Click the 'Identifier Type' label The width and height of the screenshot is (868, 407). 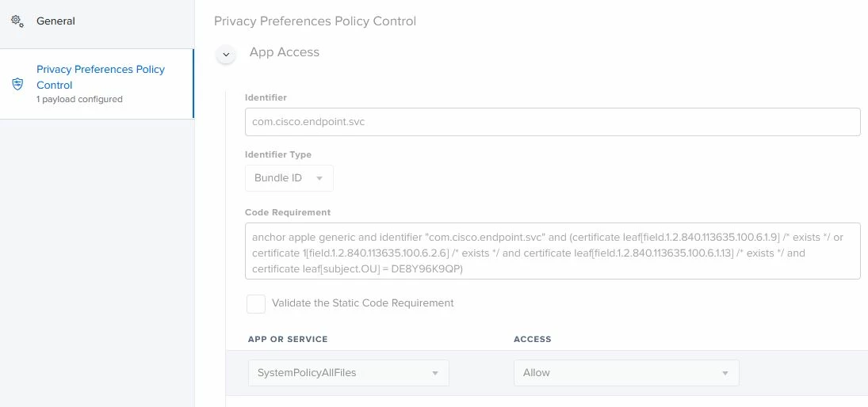tap(278, 155)
